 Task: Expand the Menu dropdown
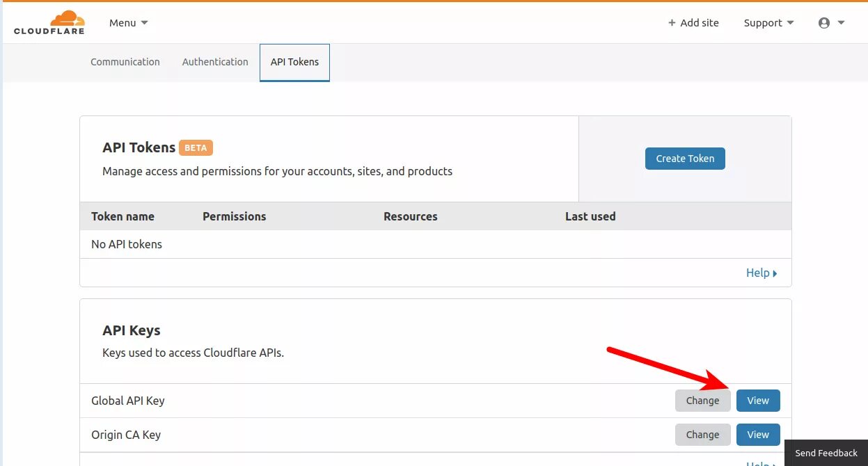pos(129,23)
